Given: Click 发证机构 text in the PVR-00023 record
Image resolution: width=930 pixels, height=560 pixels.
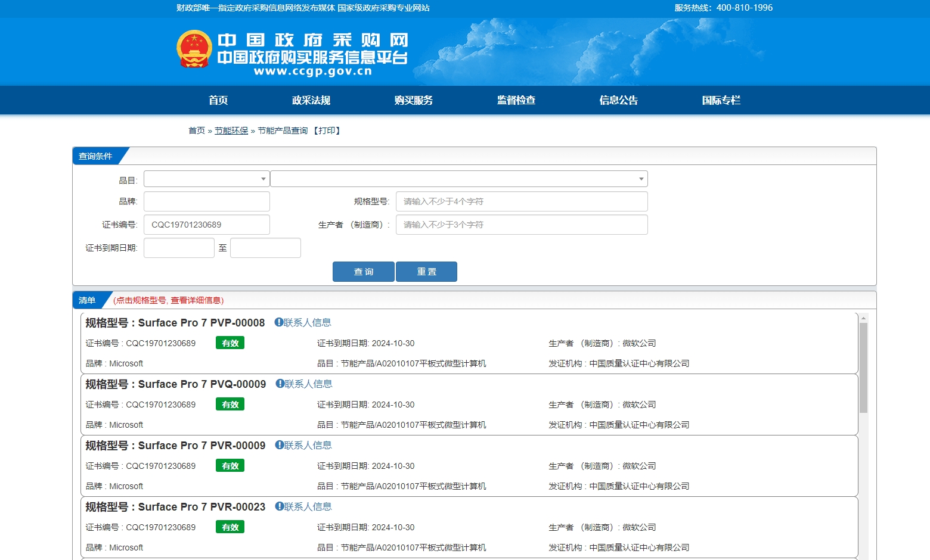Looking at the screenshot, I should tap(619, 547).
